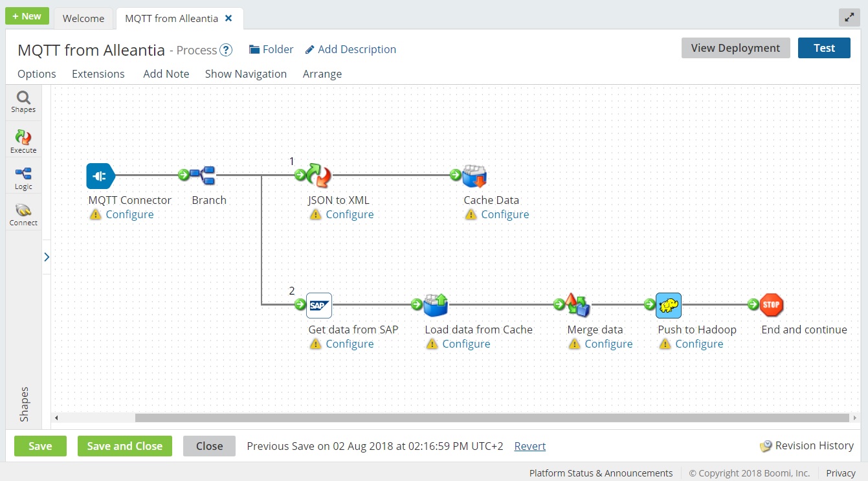Select the Cache Data shape icon
The height and width of the screenshot is (481, 868).
click(x=474, y=175)
